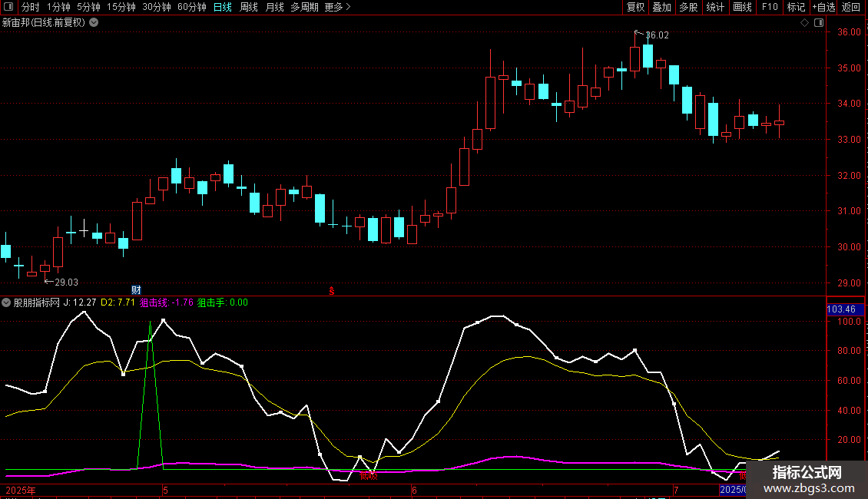Click the 36.00 price axis label
Screen dimensions: 868x499
pyautogui.click(x=849, y=32)
